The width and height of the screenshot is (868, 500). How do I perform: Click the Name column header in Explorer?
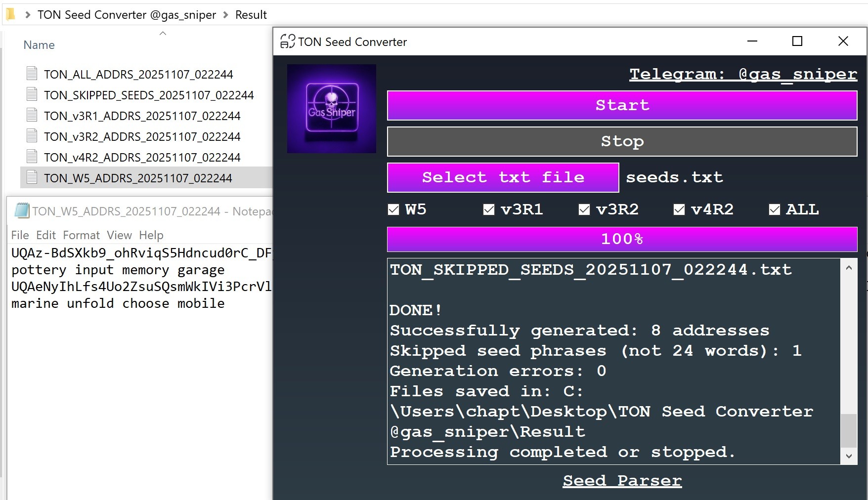(x=39, y=45)
